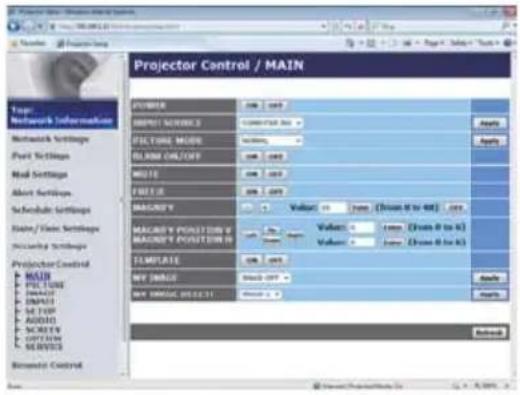Viewport: 520px width, 395px height.
Task: Open the PICTURE MODE dropdown
Action: (x=271, y=140)
